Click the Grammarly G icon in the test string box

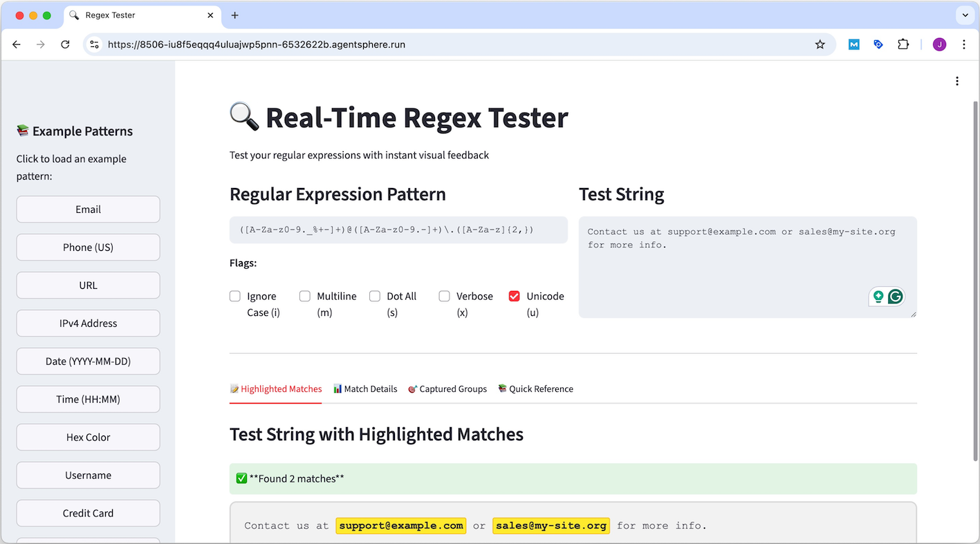896,296
